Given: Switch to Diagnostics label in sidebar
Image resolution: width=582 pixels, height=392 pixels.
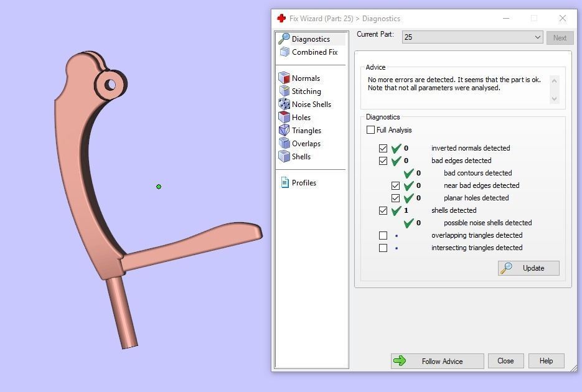Looking at the screenshot, I should point(311,39).
